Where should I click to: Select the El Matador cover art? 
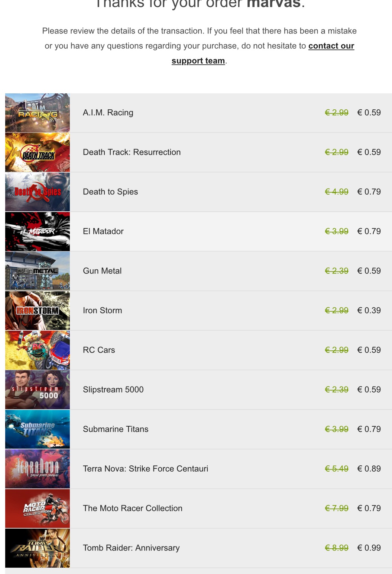(x=38, y=231)
